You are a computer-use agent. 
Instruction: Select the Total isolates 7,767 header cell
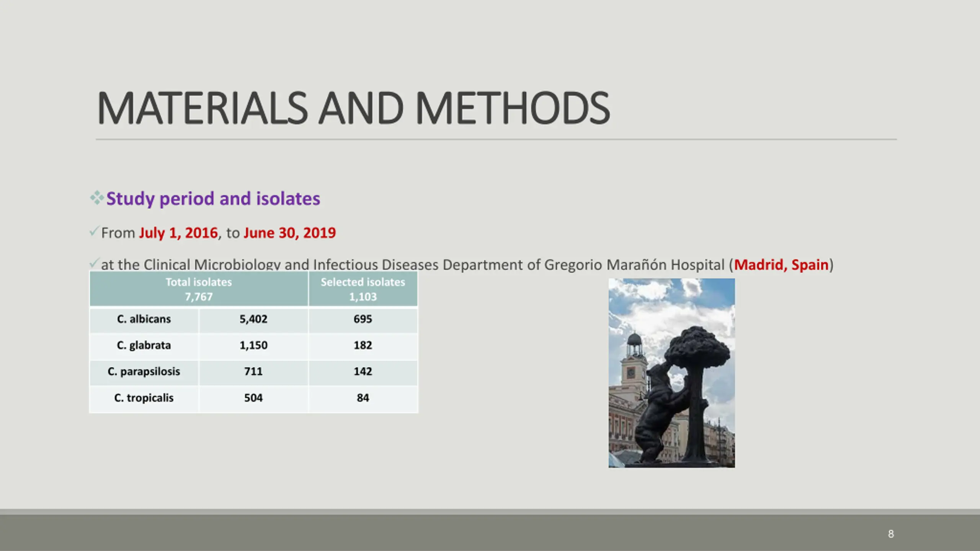199,289
